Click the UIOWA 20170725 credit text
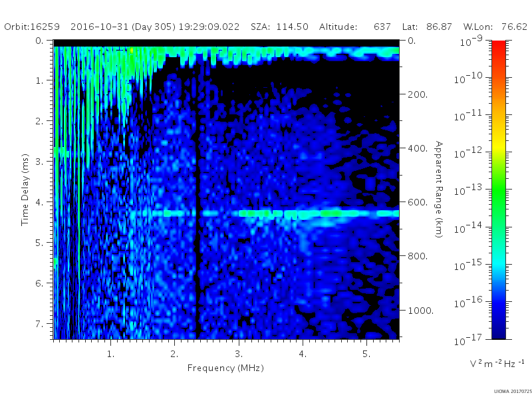The height and width of the screenshot is (399, 532). coord(513,392)
